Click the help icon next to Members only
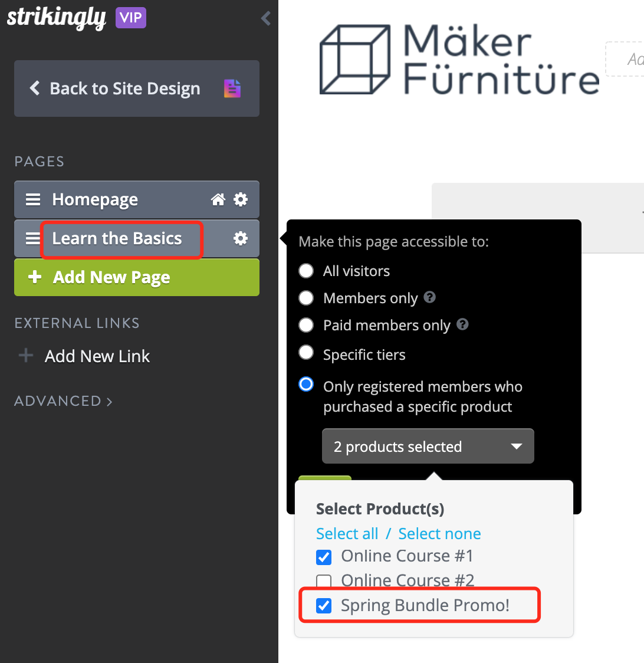 point(429,297)
